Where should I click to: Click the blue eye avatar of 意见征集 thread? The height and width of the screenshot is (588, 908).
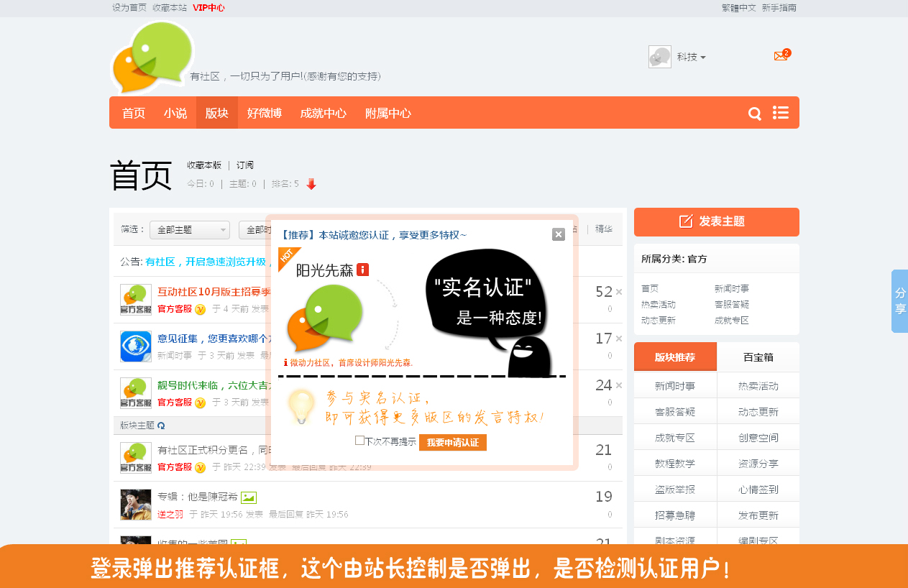[x=136, y=346]
